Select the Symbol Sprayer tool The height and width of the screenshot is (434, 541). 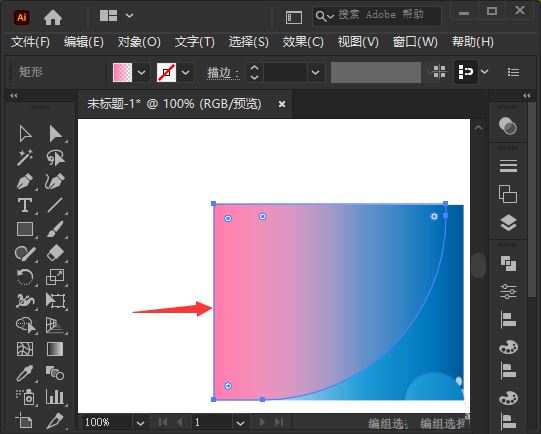point(25,397)
